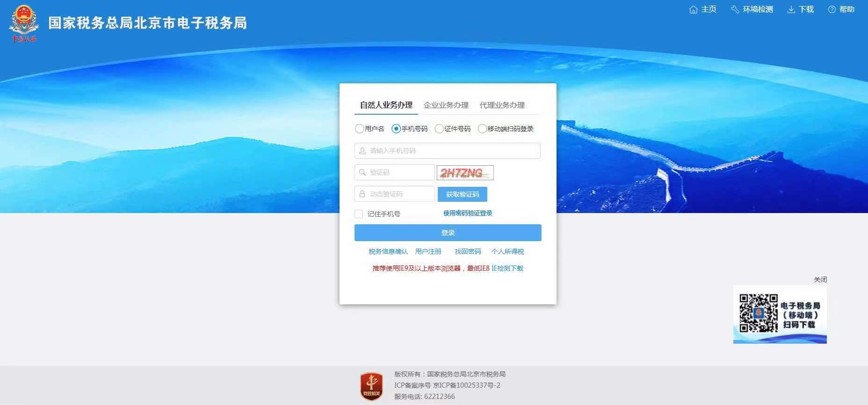Open the 使用密码验证登录 link
The width and height of the screenshot is (868, 405).
pos(468,213)
